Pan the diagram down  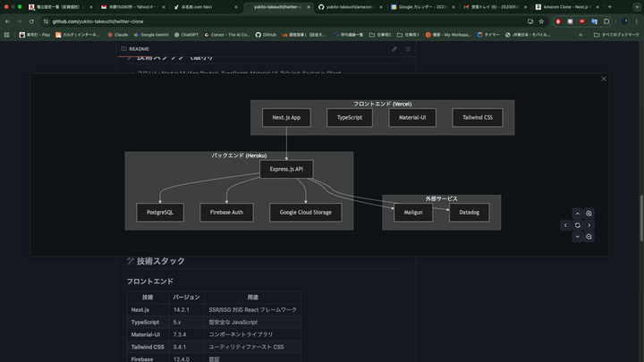(x=578, y=237)
